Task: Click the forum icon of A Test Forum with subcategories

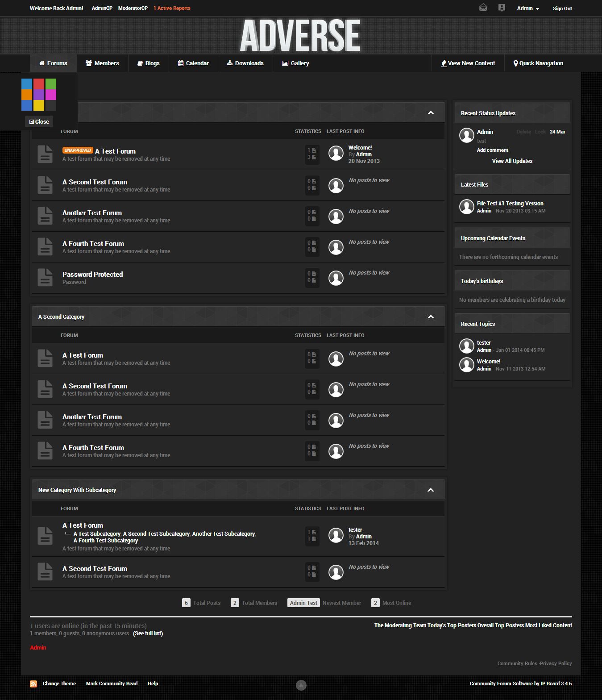Action: pos(45,536)
